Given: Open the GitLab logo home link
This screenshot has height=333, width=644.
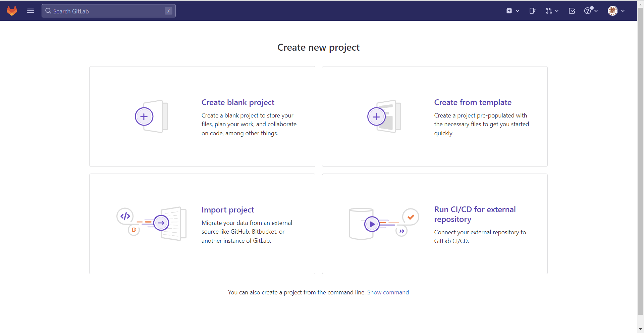Looking at the screenshot, I should (12, 11).
